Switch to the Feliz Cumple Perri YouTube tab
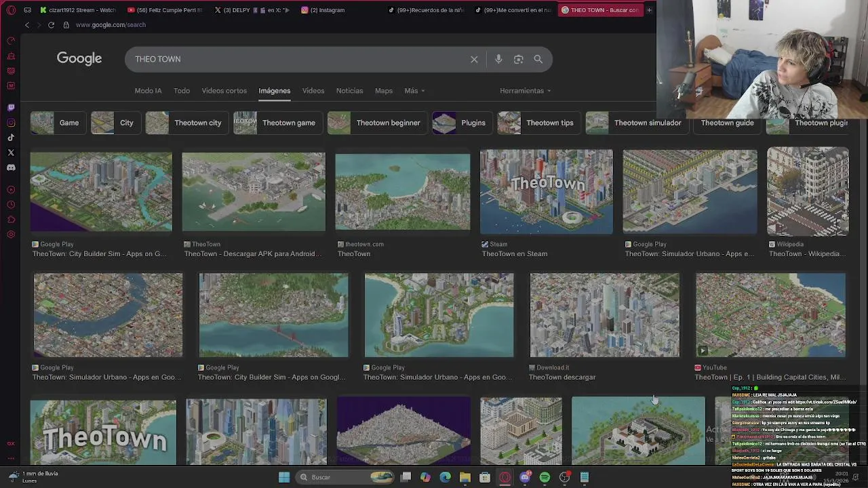Screen dimensions: 868x488 [x=165, y=10]
